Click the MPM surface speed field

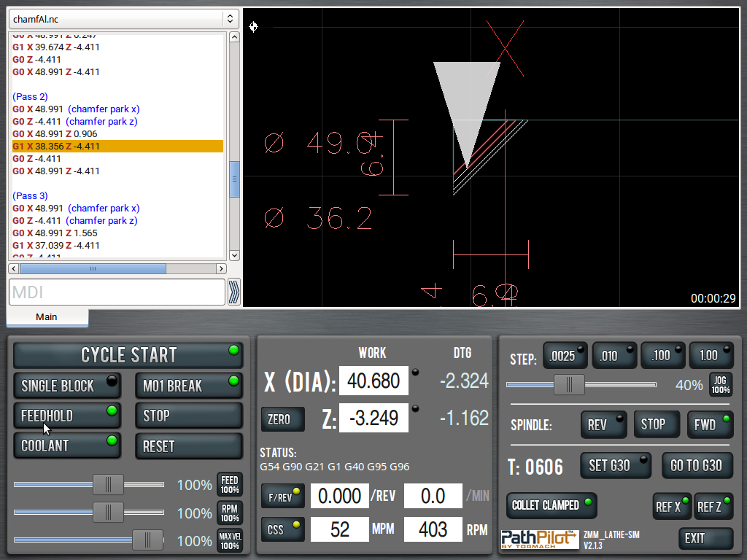point(340,529)
